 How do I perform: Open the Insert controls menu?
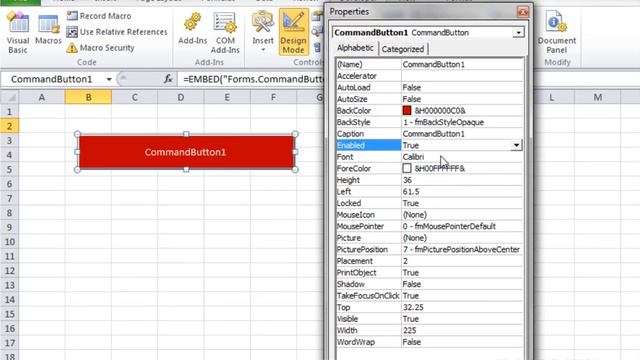[x=263, y=32]
